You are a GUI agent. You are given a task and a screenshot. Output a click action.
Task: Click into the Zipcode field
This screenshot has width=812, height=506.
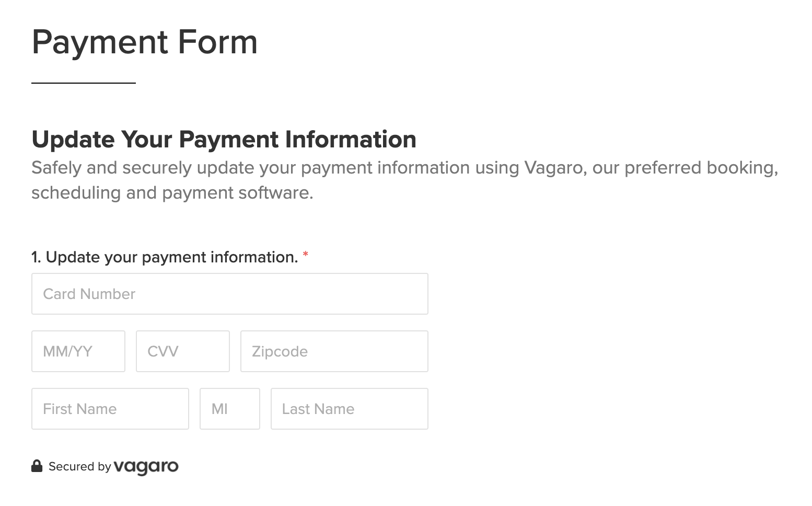334,351
